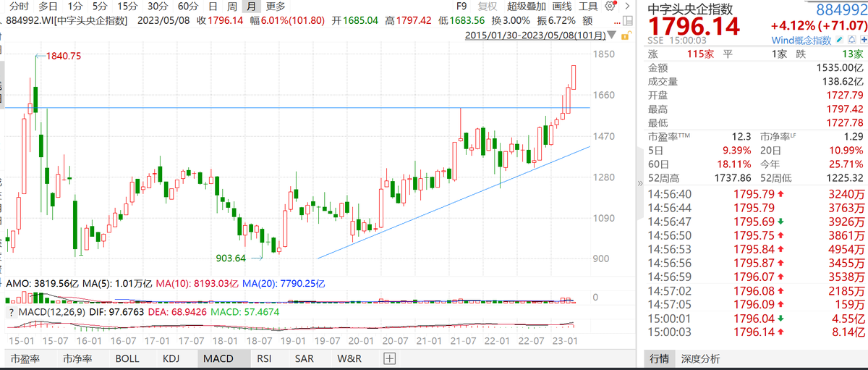Viewport: 868px width, 370px height.
Task: Open 超级叠加 overlay feature
Action: (526, 6)
